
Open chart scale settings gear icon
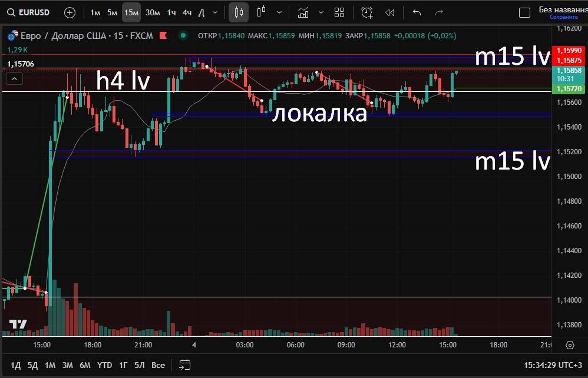pos(570,345)
